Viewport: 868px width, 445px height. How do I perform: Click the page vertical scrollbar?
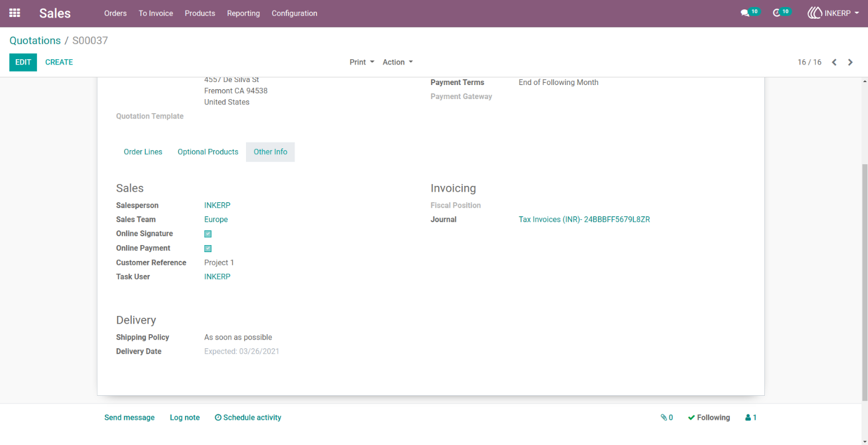(864, 281)
